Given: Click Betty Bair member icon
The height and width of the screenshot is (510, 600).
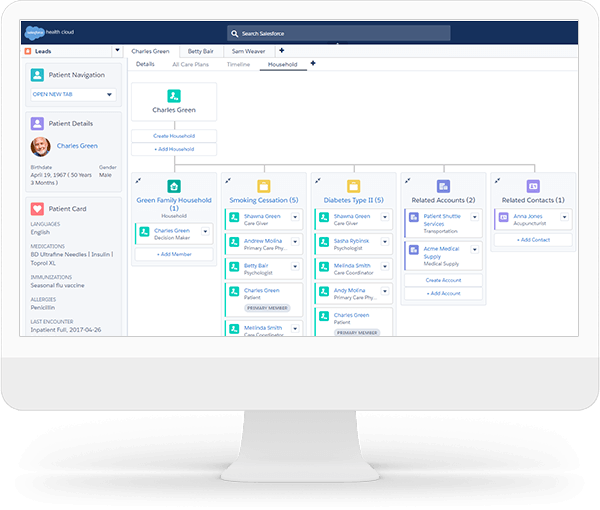Looking at the screenshot, I should (234, 267).
